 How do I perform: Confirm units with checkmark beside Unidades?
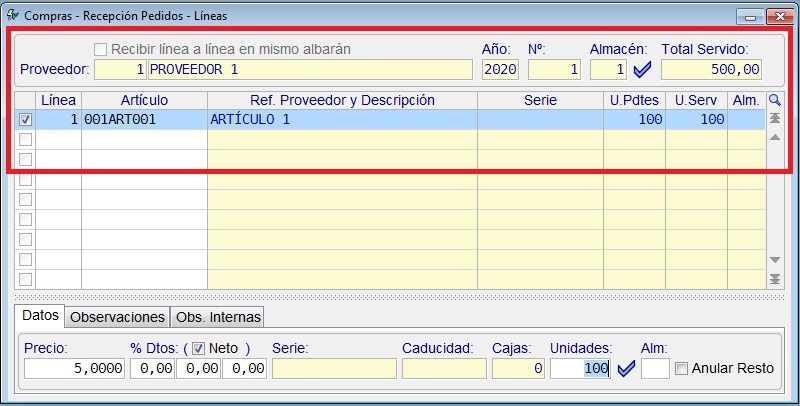coord(626,368)
